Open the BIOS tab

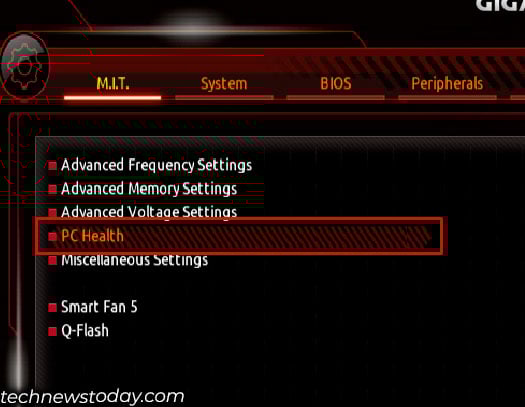[336, 84]
